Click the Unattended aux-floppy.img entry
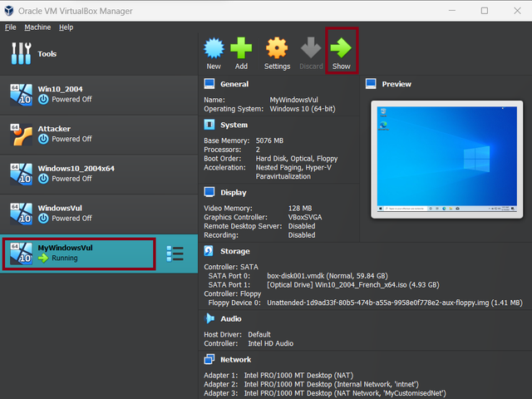The image size is (532, 399). 395,303
